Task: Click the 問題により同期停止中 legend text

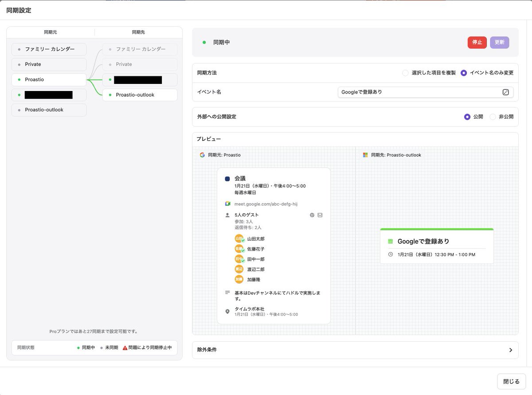Action: coord(150,348)
